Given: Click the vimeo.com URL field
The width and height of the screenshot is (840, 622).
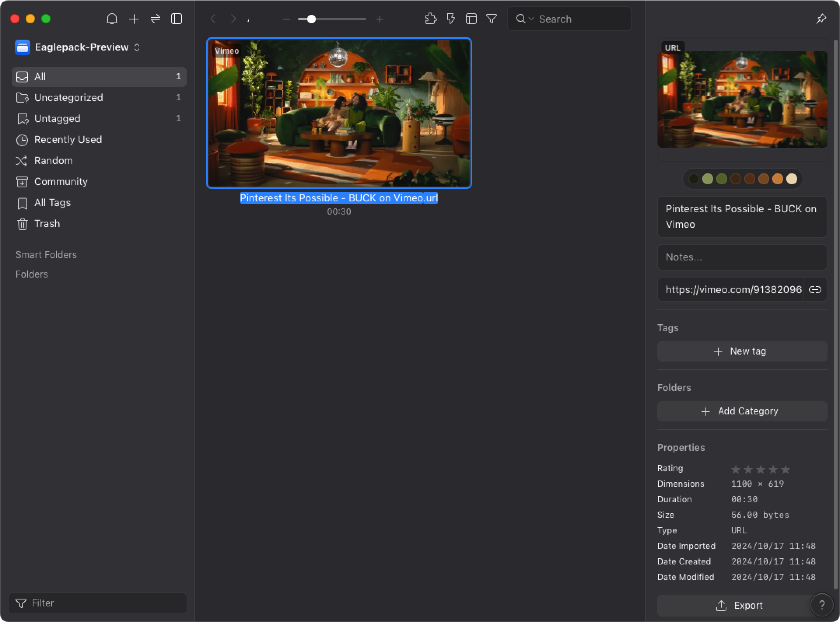Looking at the screenshot, I should point(730,290).
